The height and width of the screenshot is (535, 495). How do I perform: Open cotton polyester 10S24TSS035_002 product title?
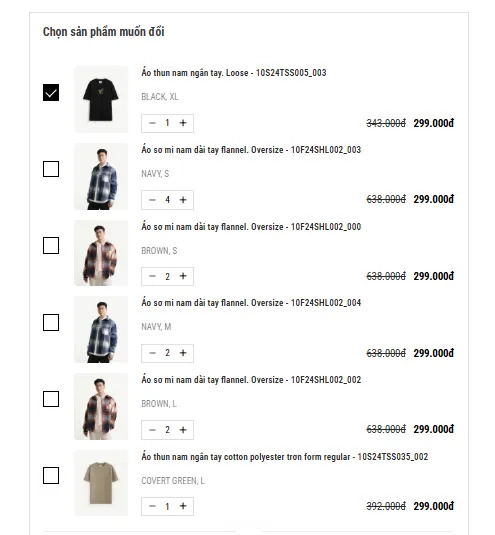(x=285, y=457)
